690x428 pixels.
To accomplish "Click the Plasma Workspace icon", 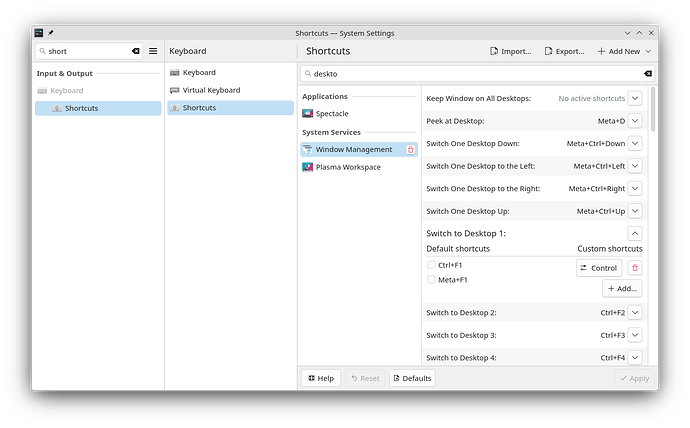I will pos(308,167).
